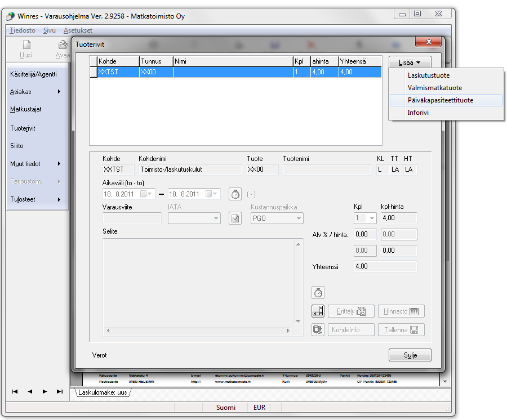Click the Tallenna save button
The image size is (507, 420).
coord(401,329)
